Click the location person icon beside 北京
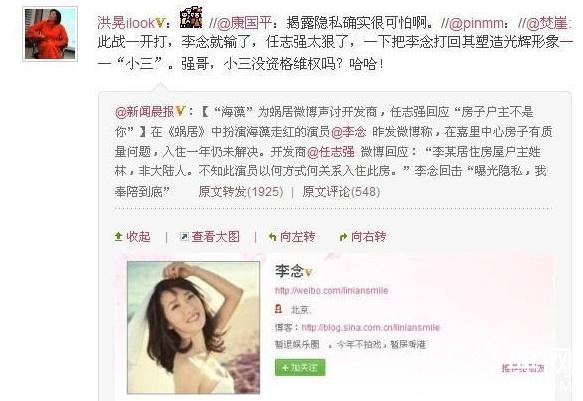The image size is (583, 401). pyautogui.click(x=278, y=308)
